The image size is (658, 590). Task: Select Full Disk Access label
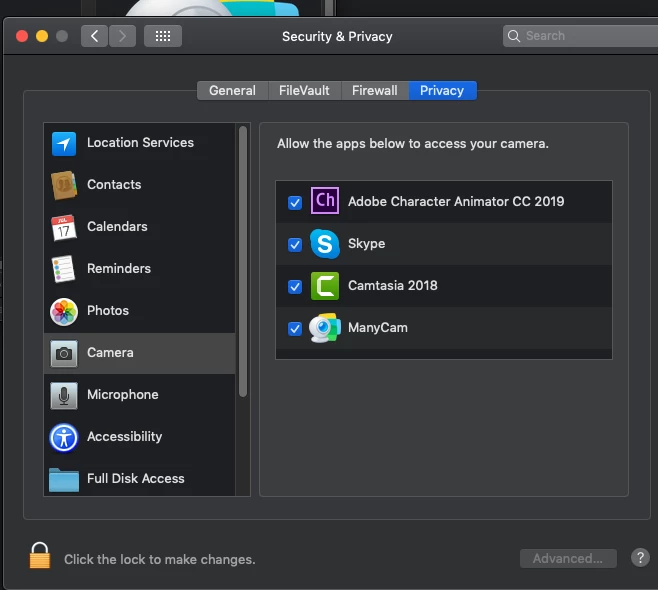(x=136, y=478)
